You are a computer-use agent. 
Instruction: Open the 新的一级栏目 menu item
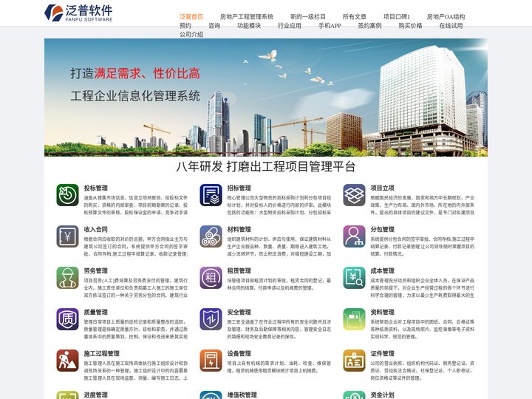point(308,16)
